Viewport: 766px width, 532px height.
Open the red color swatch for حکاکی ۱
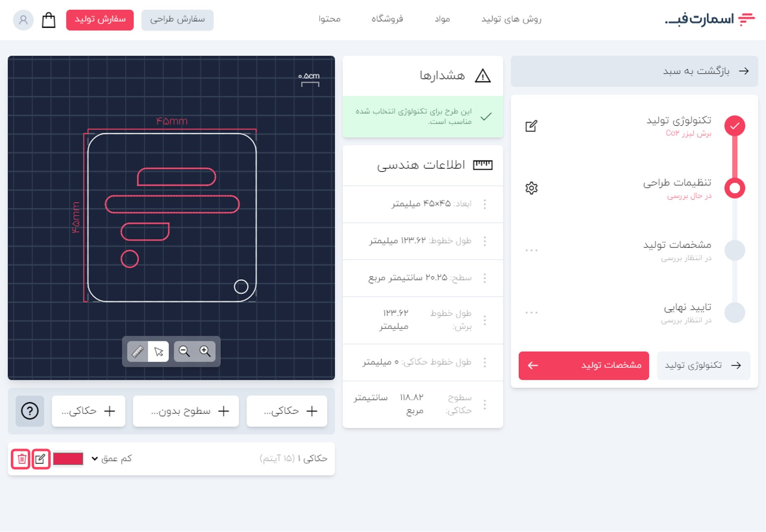68,459
